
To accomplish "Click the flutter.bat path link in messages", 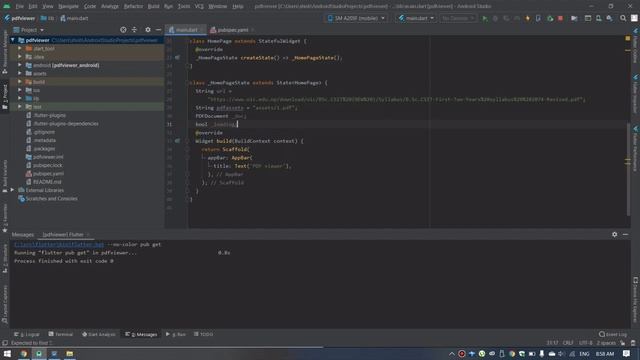I will pyautogui.click(x=59, y=244).
